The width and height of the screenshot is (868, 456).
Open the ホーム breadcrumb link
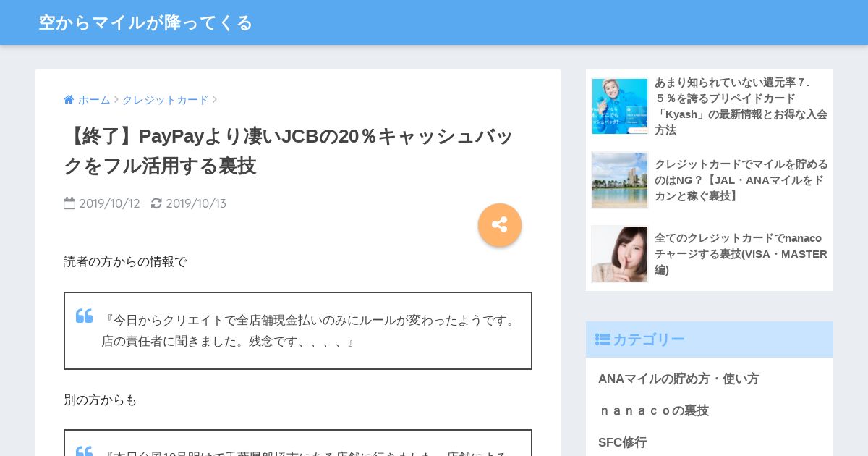pyautogui.click(x=94, y=100)
